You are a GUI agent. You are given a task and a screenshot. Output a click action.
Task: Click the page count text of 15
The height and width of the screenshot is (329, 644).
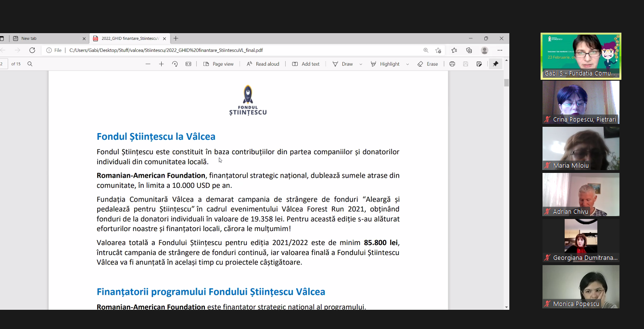[16, 64]
